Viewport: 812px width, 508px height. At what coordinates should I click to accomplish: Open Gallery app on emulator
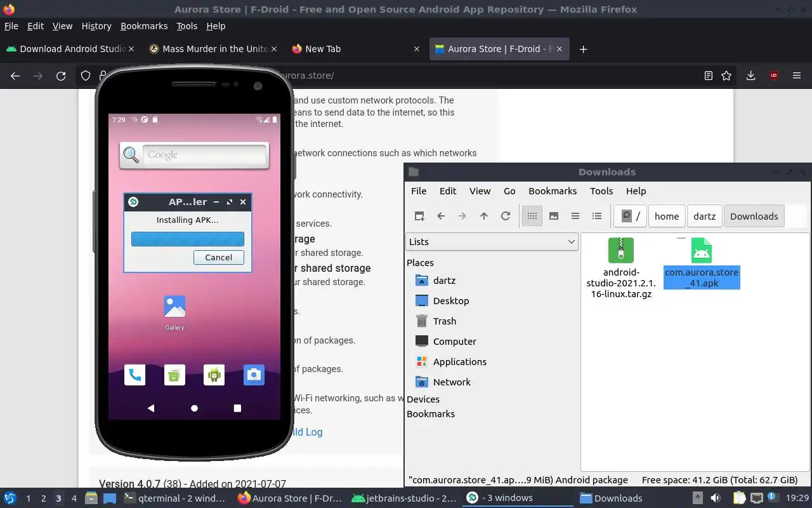pos(174,312)
